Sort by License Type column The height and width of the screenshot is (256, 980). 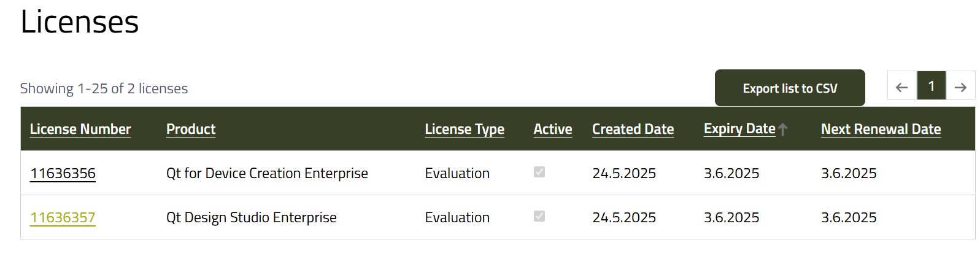465,129
